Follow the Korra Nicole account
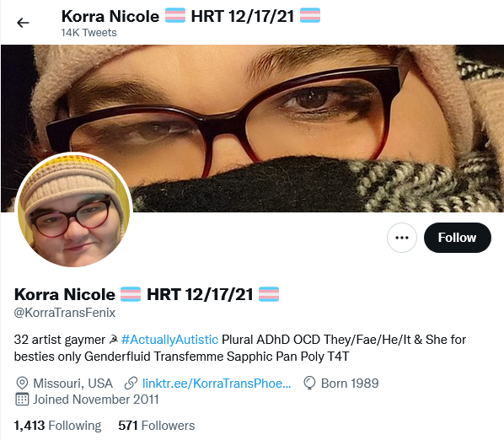This screenshot has height=440, width=504. coord(458,238)
